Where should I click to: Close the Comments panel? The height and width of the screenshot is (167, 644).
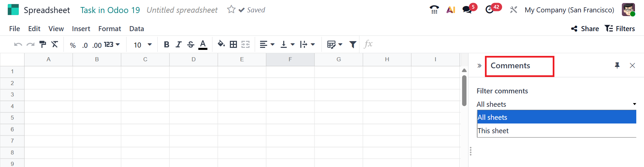click(632, 66)
